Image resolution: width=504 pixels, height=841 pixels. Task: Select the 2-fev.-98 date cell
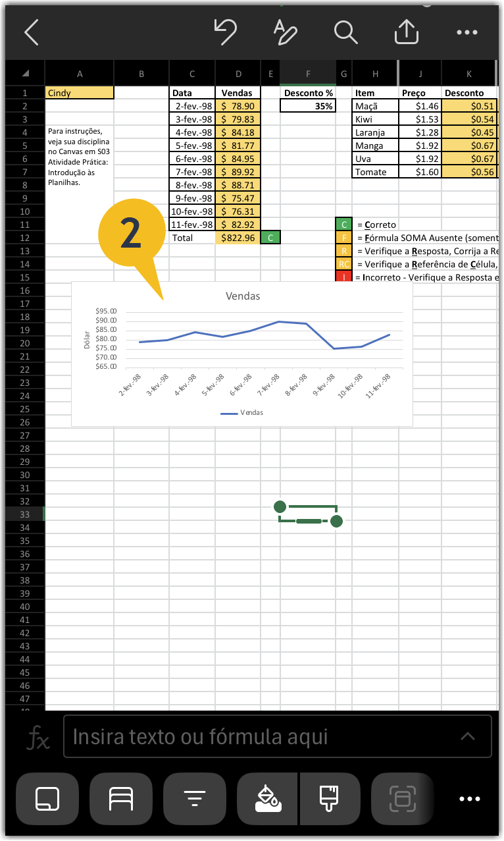(x=192, y=106)
